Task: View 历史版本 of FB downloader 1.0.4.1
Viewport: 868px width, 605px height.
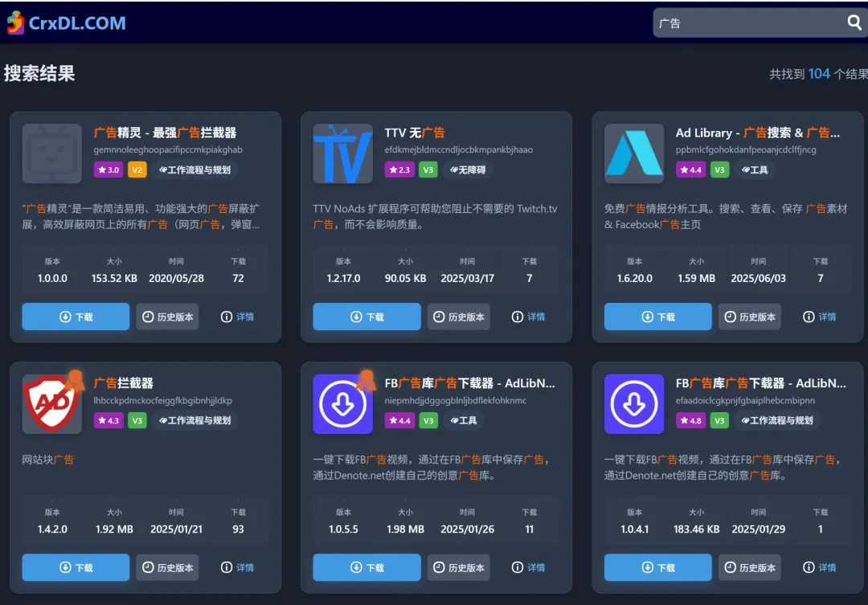Action: [x=750, y=567]
